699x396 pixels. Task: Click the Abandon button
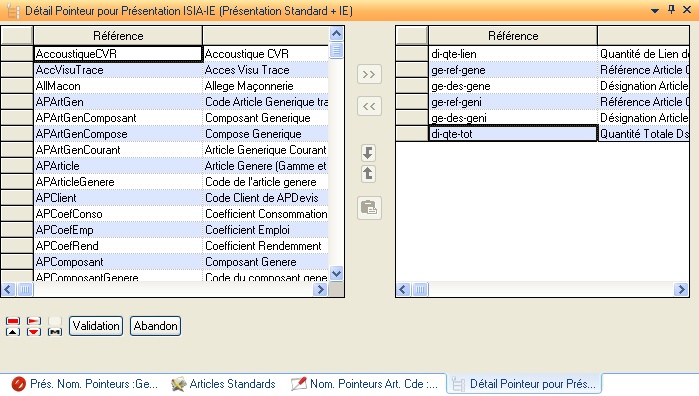(156, 326)
